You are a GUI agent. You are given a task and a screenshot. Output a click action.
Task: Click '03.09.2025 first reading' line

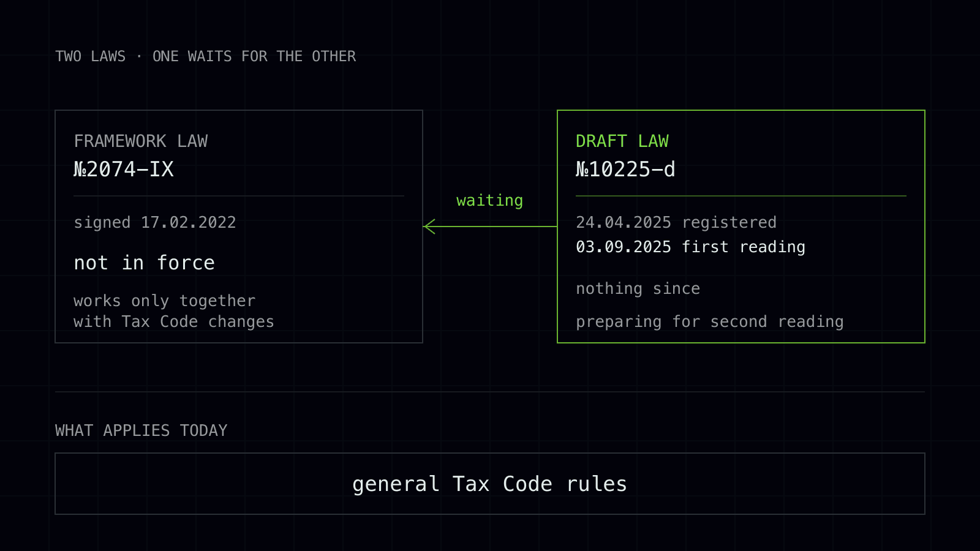tap(690, 247)
